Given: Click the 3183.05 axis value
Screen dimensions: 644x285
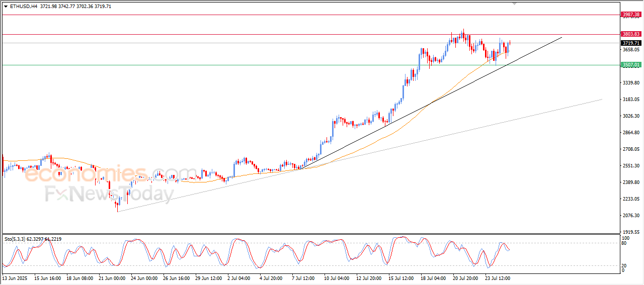Looking at the screenshot, I should (x=630, y=100).
